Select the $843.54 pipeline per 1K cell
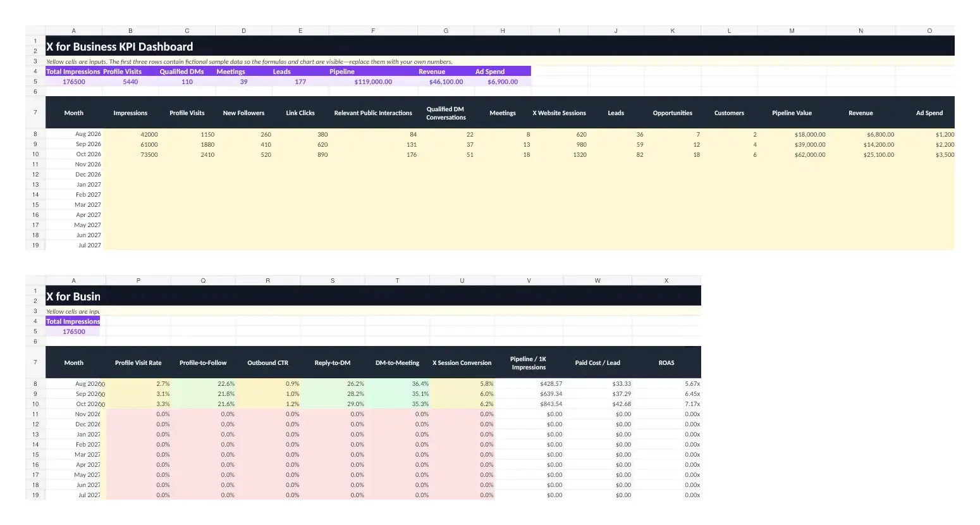 (x=529, y=404)
